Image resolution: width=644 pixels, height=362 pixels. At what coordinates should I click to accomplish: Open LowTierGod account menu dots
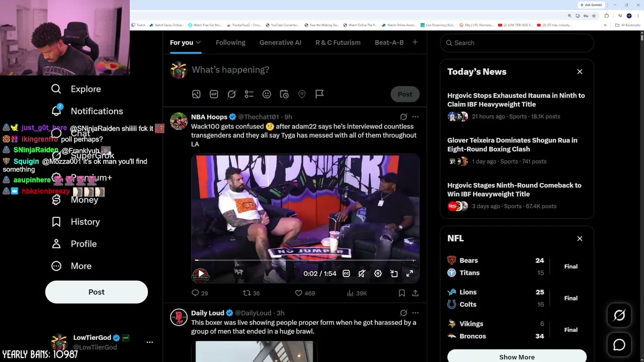click(x=149, y=342)
